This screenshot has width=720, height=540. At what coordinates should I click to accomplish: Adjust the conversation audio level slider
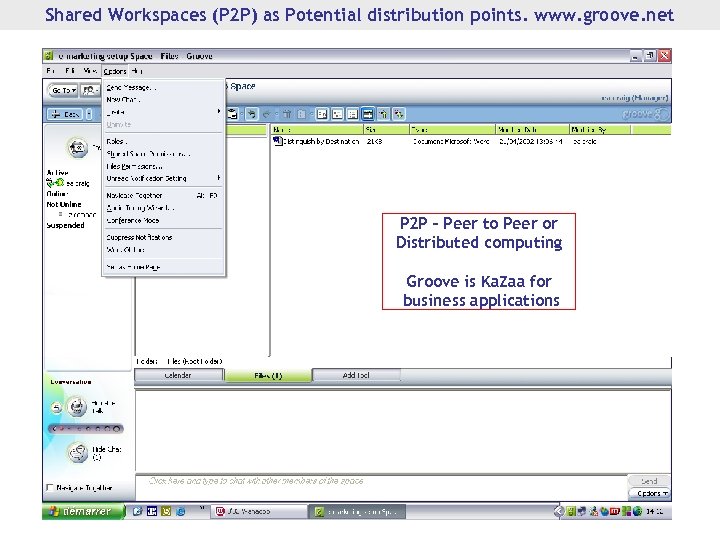coord(85,429)
